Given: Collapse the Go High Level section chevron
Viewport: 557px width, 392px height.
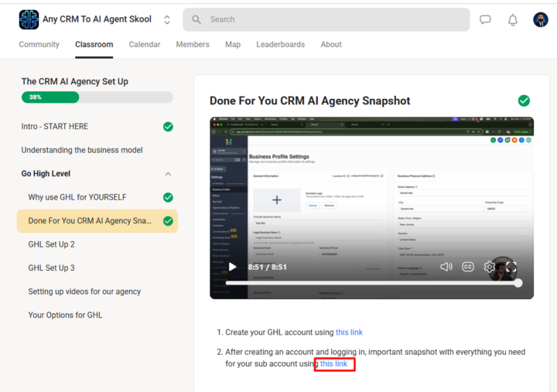Looking at the screenshot, I should pos(168,174).
